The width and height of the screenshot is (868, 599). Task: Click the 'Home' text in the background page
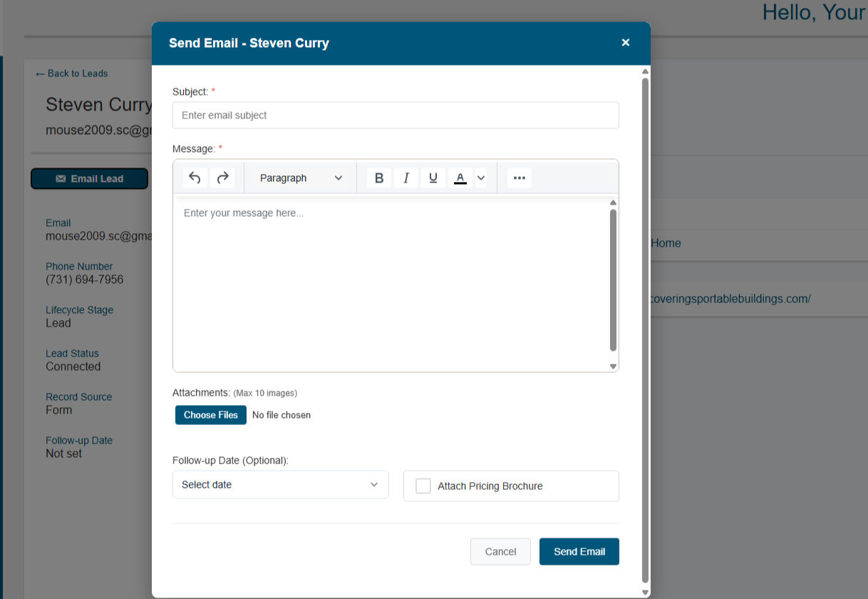tap(666, 243)
